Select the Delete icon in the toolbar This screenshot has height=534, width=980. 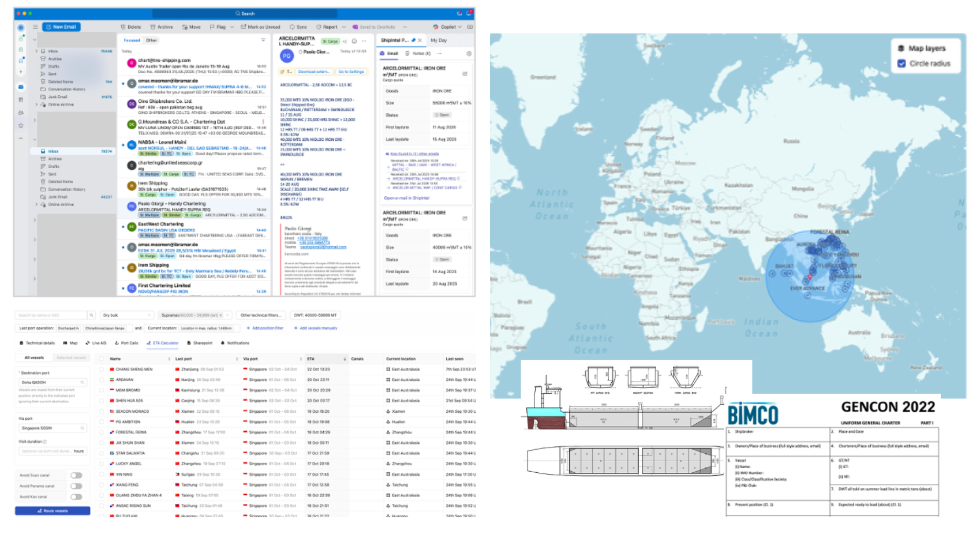(x=123, y=27)
